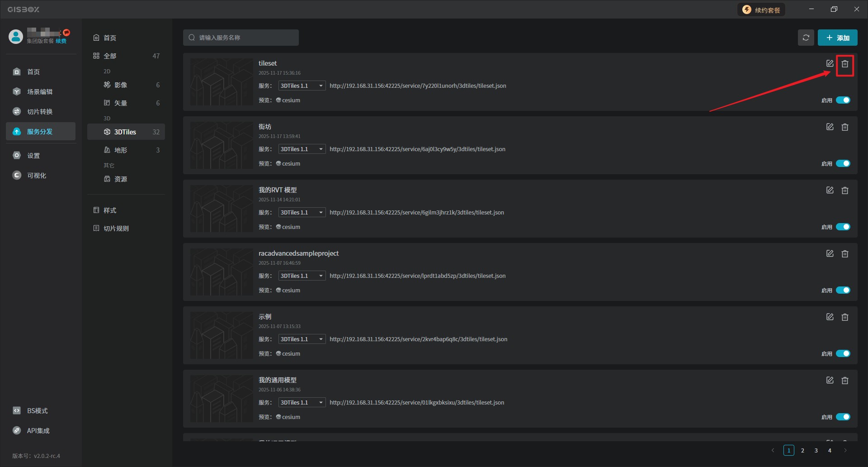Screen dimensions: 868x467
Task: Open the service dropdown for racadvancedsampleproject
Action: pos(302,276)
